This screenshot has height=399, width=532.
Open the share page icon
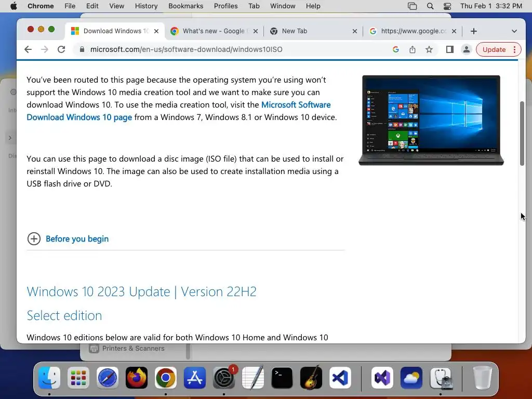(x=412, y=49)
